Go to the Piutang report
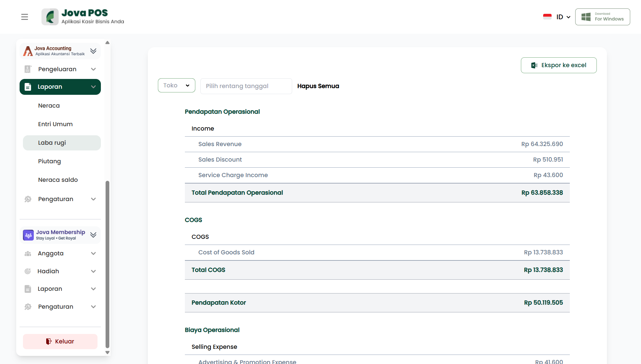This screenshot has height=364, width=641. [x=50, y=161]
